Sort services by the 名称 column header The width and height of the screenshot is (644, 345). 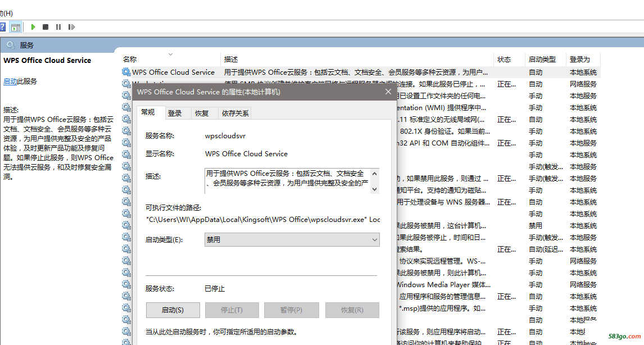pyautogui.click(x=130, y=60)
